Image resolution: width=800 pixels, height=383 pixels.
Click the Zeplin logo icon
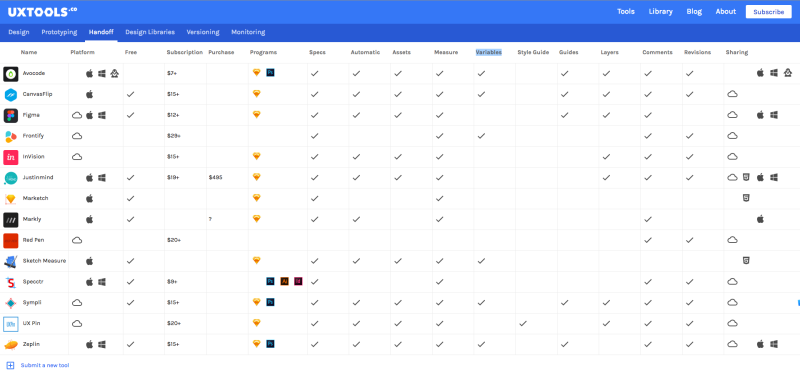11,345
